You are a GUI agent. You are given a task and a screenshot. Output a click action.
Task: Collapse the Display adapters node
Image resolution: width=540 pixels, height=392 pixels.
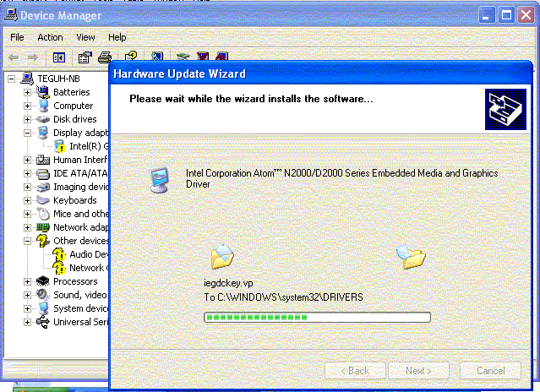click(28, 133)
